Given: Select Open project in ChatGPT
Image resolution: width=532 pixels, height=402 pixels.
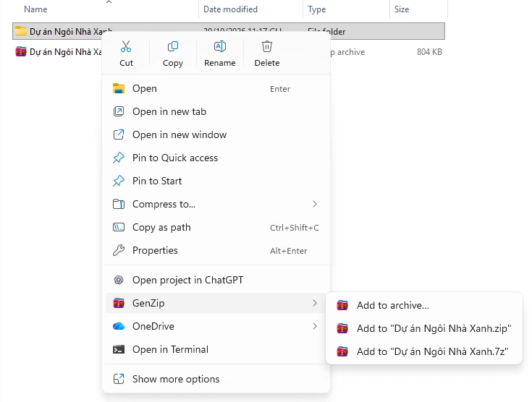Looking at the screenshot, I should pos(216,280).
